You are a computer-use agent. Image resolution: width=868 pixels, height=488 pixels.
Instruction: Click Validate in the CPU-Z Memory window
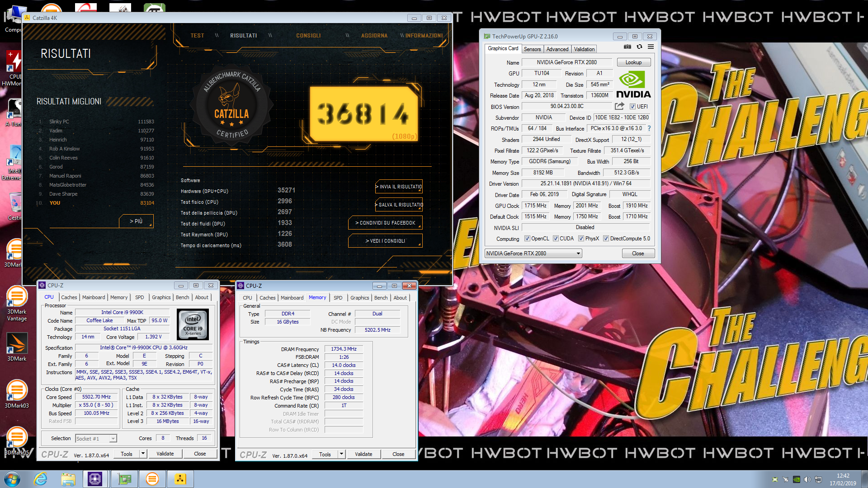point(363,454)
